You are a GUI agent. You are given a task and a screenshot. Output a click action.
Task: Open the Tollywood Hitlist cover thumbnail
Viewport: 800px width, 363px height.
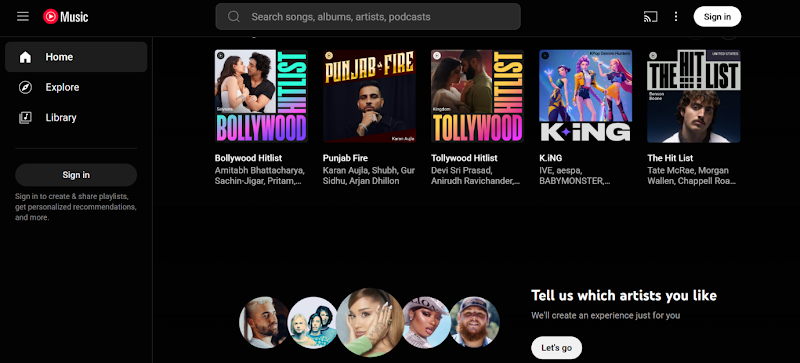pyautogui.click(x=478, y=96)
